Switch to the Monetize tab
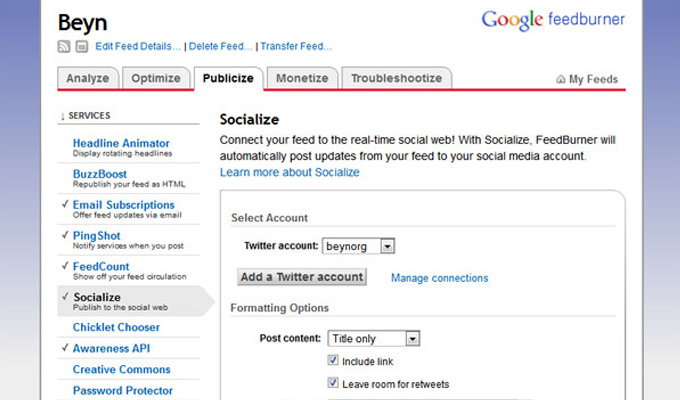The image size is (680, 400). 302,78
